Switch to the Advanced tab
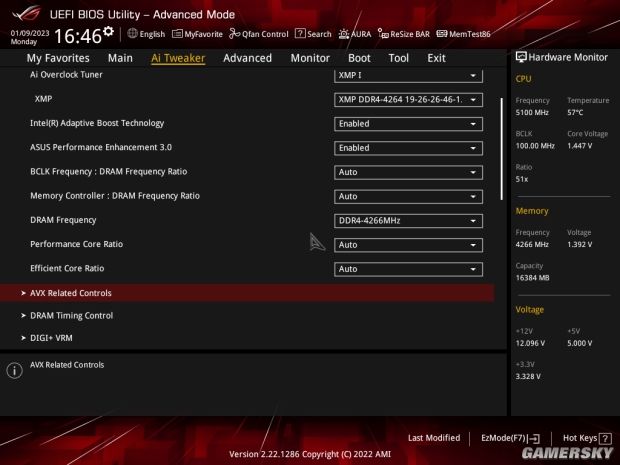This screenshot has height=465, width=620. [x=248, y=58]
